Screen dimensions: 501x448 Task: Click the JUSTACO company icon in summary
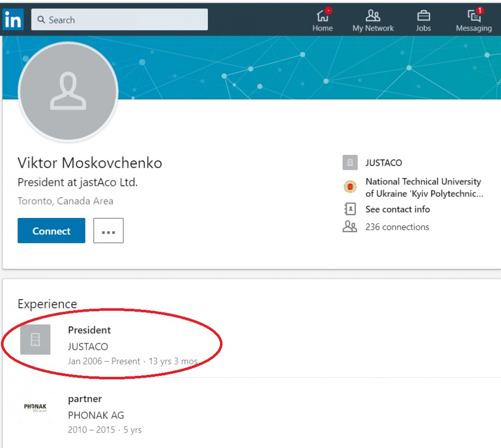point(350,163)
